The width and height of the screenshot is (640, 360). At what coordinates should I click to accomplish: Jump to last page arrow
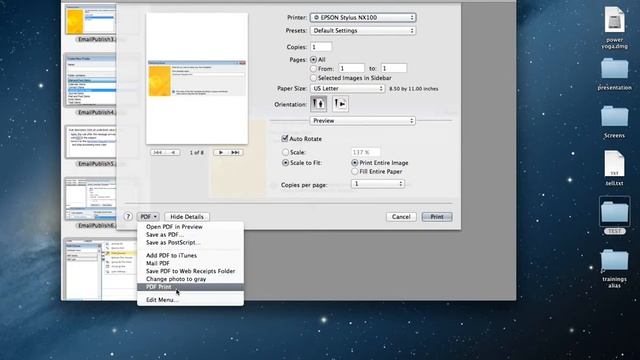236,152
